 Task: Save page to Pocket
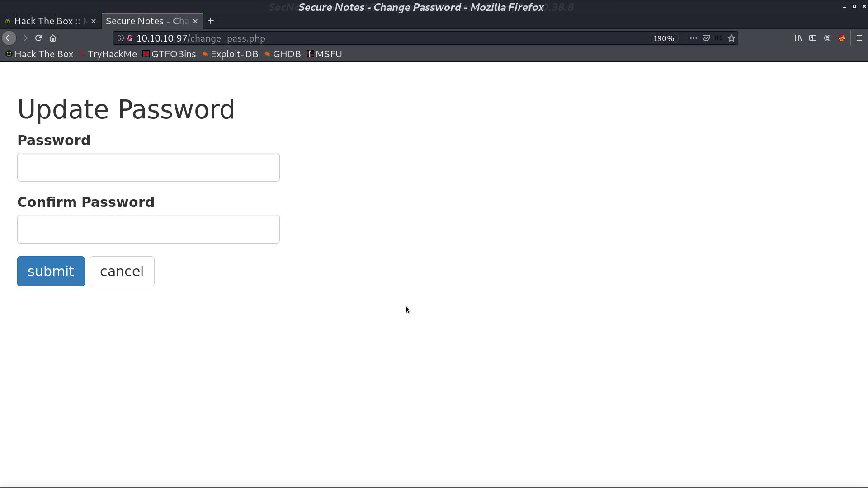tap(706, 38)
